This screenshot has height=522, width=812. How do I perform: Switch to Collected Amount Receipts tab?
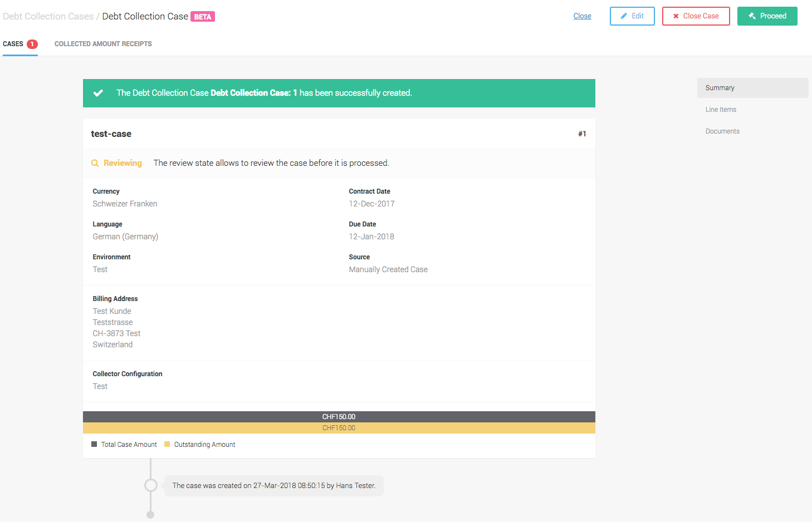(x=103, y=44)
